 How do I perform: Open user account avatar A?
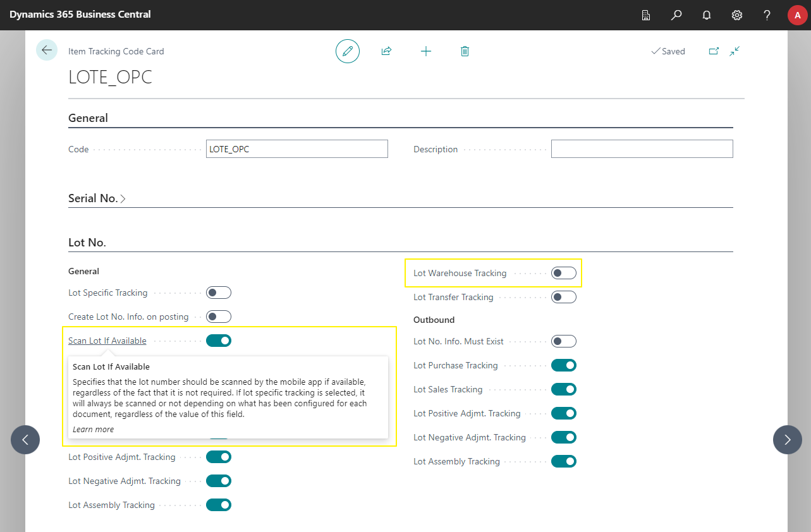(x=797, y=15)
